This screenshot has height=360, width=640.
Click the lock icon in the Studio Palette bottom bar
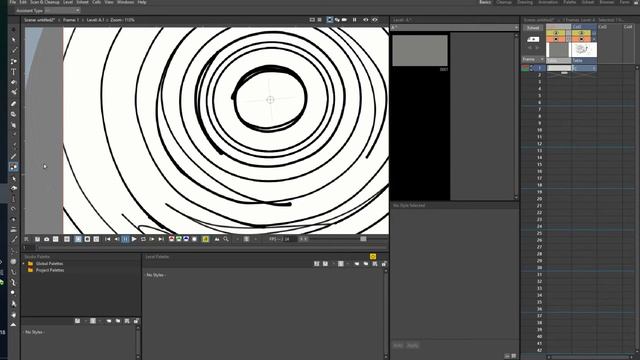point(136,321)
